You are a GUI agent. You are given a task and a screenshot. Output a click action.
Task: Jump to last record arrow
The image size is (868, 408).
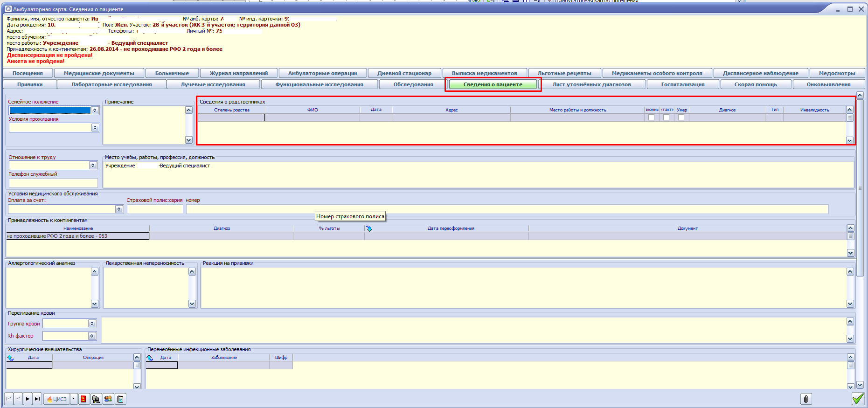click(37, 399)
